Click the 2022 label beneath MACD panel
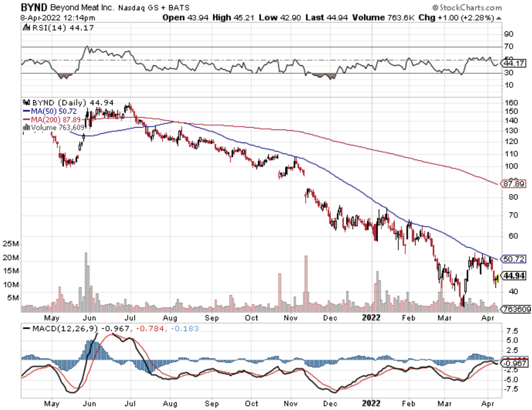Screen dimensions: 532x410 click(x=371, y=404)
